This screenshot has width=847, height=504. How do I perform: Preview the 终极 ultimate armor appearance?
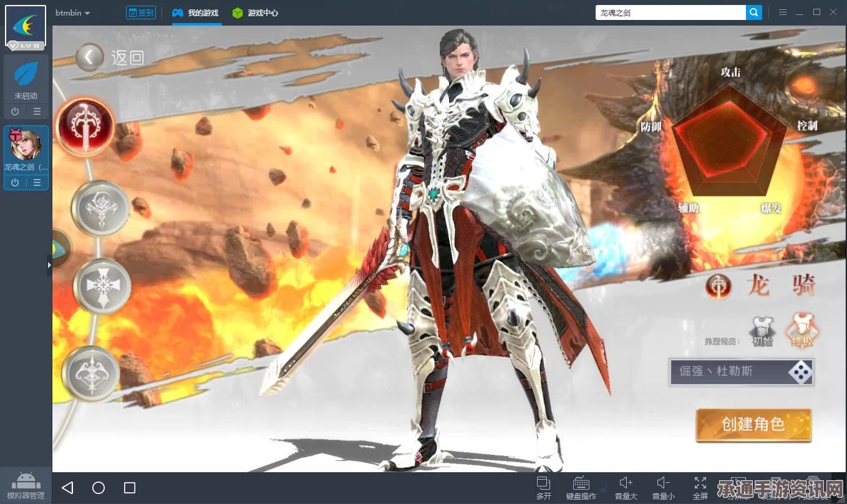pyautogui.click(x=801, y=331)
